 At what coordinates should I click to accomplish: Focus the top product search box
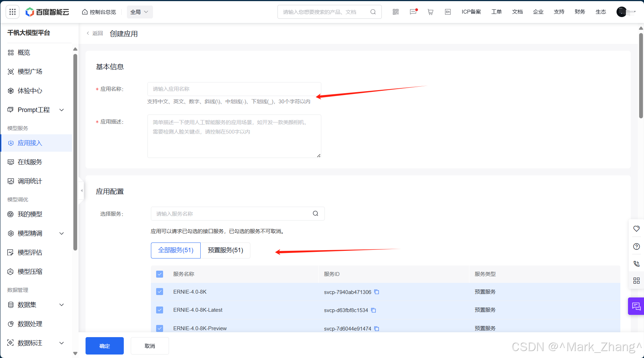click(329, 12)
